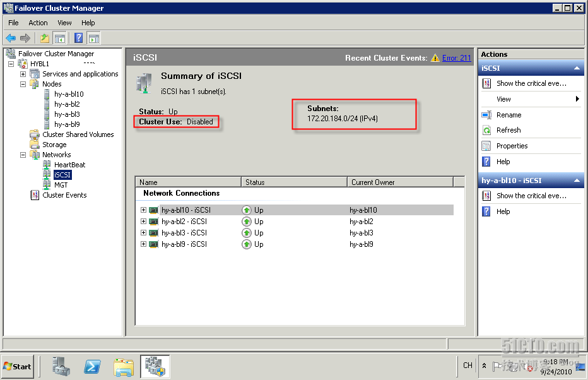Expand hy-a-bl9 - iSCSI connection row

(x=144, y=244)
